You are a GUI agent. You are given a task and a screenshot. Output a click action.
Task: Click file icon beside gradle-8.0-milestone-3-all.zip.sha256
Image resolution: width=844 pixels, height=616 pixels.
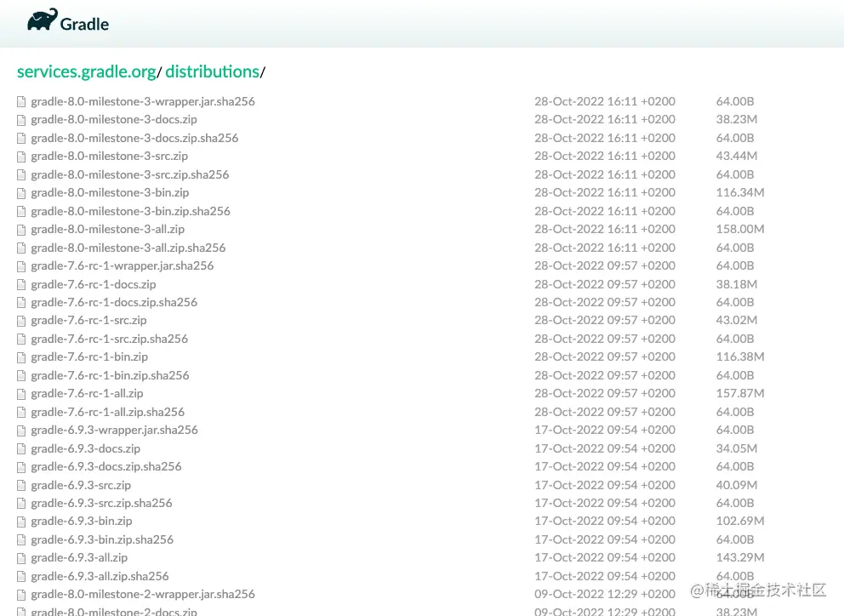click(21, 248)
